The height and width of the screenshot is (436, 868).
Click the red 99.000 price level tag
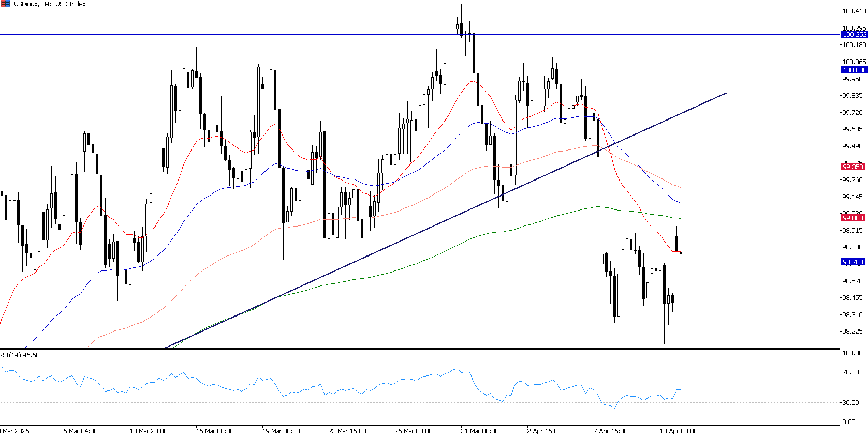(852, 218)
